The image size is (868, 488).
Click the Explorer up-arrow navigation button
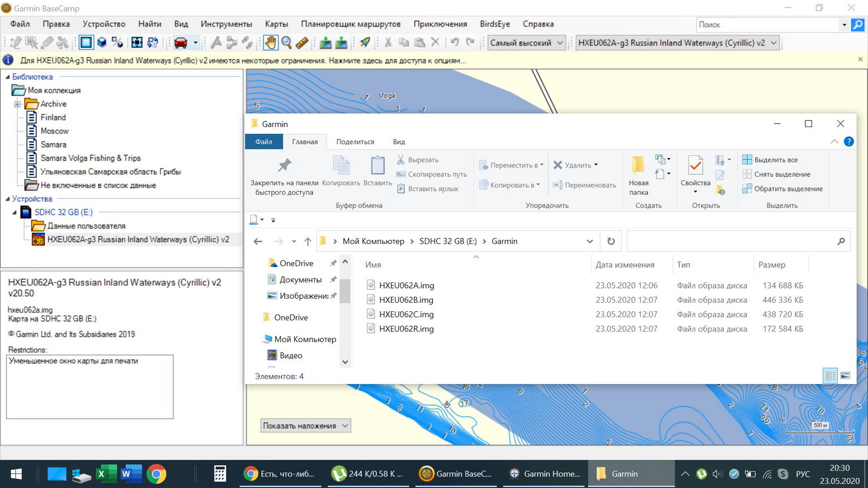click(307, 241)
